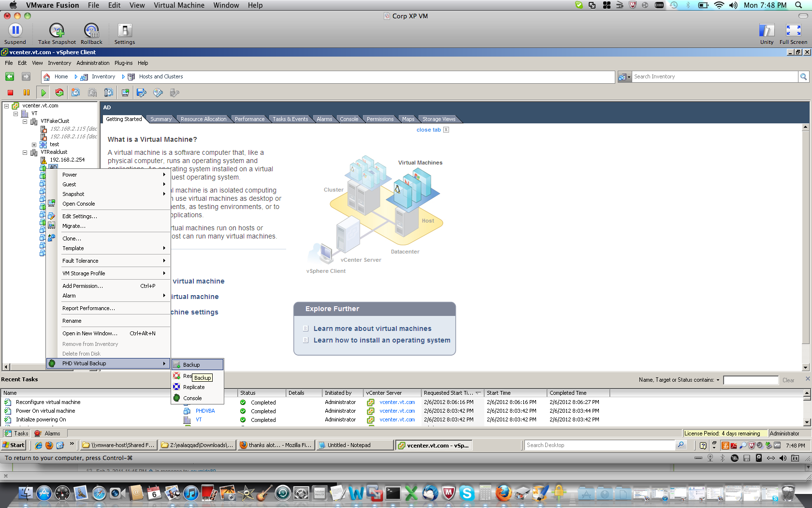The height and width of the screenshot is (508, 812).
Task: Select host 192.168.2.254 in the tree
Action: coord(67,160)
